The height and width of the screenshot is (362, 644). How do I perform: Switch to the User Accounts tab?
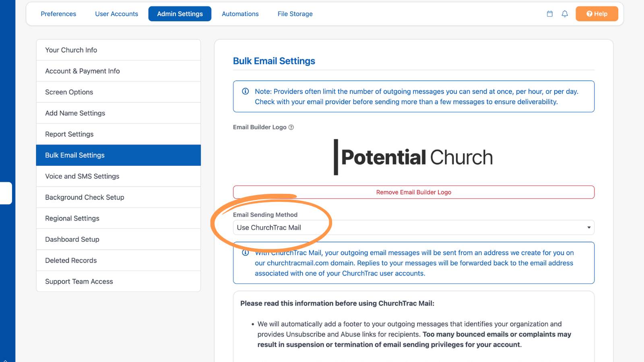(116, 14)
